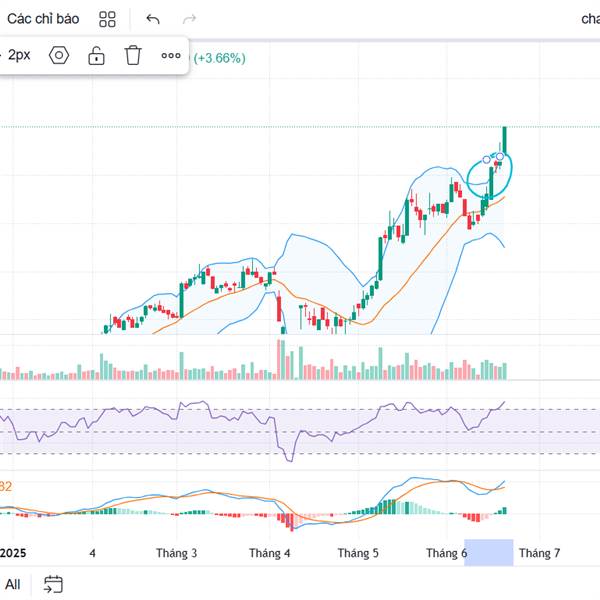Click the orange MACD value label
600x600 pixels.
pyautogui.click(x=6, y=486)
